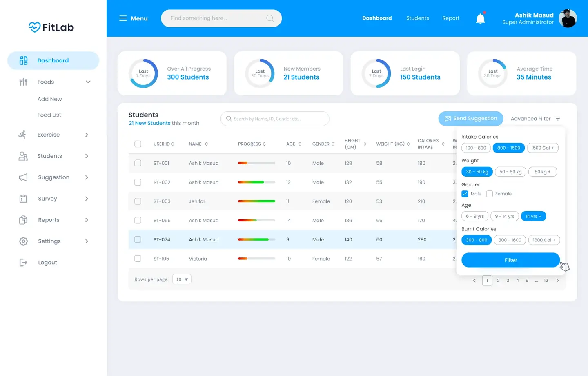Open the Report tab in top navigation

tap(451, 18)
